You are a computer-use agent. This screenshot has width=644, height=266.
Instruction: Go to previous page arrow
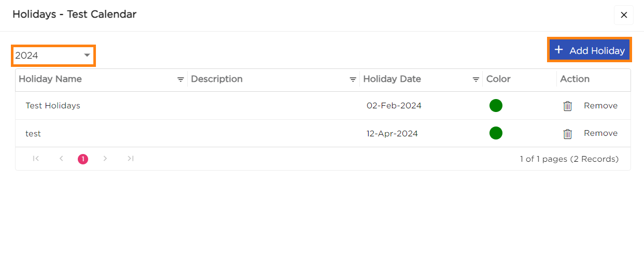(61, 159)
